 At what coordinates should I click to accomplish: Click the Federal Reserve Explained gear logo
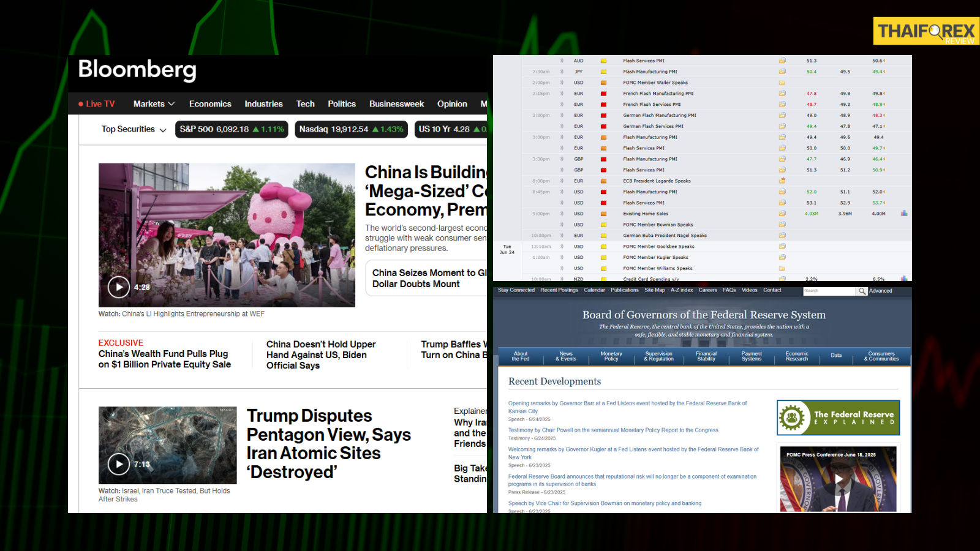pos(792,418)
